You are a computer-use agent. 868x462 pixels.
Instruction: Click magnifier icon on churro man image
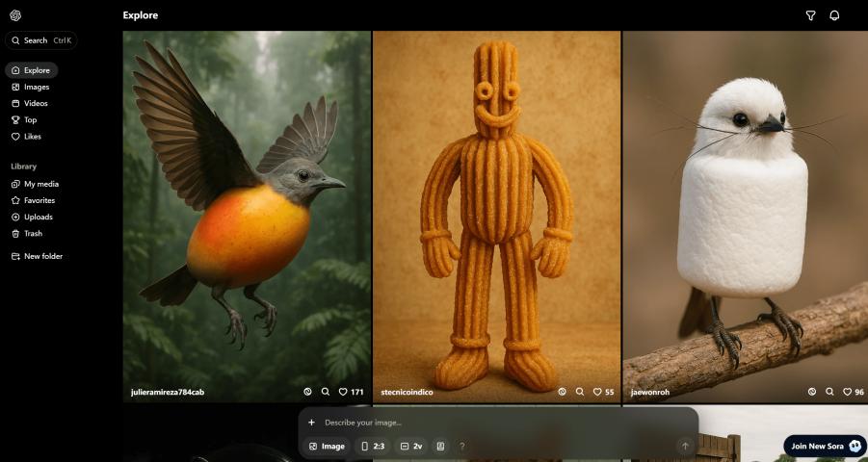pos(580,392)
